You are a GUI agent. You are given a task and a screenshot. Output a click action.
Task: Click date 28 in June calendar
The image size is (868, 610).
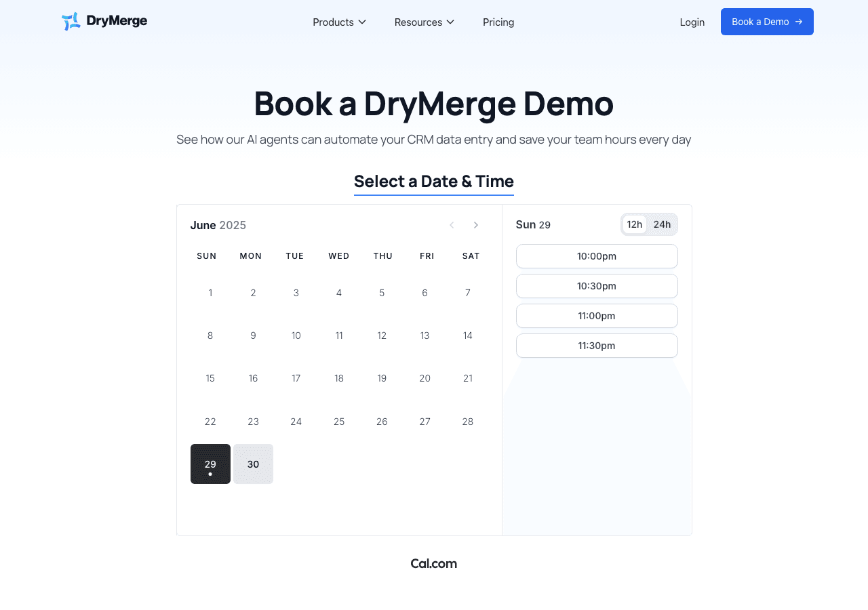tap(468, 422)
